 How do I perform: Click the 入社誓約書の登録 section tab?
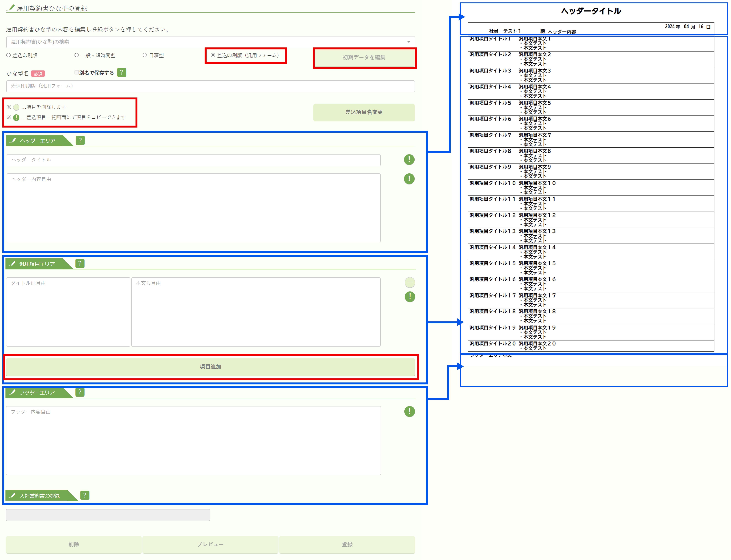(x=42, y=496)
